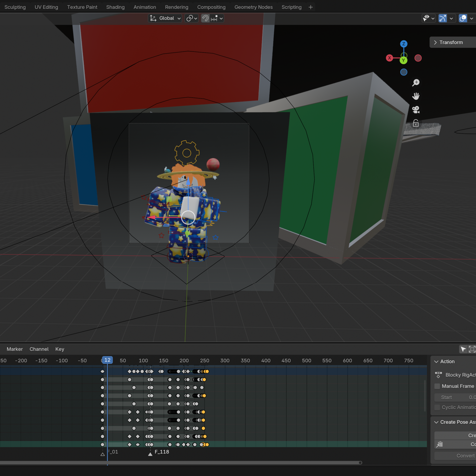Toggle the viewport gizmos button

[x=443, y=18]
